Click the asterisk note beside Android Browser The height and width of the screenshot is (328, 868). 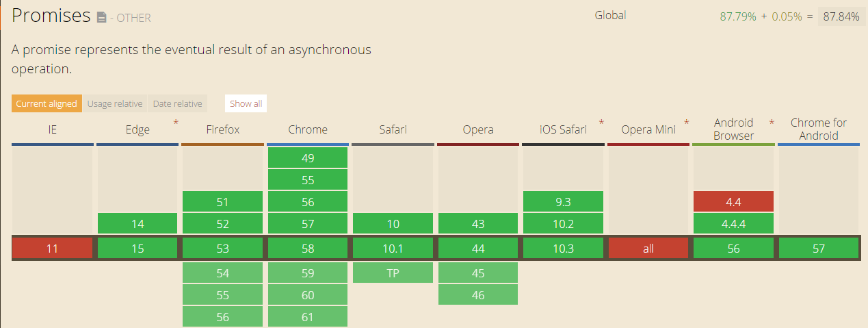[772, 123]
